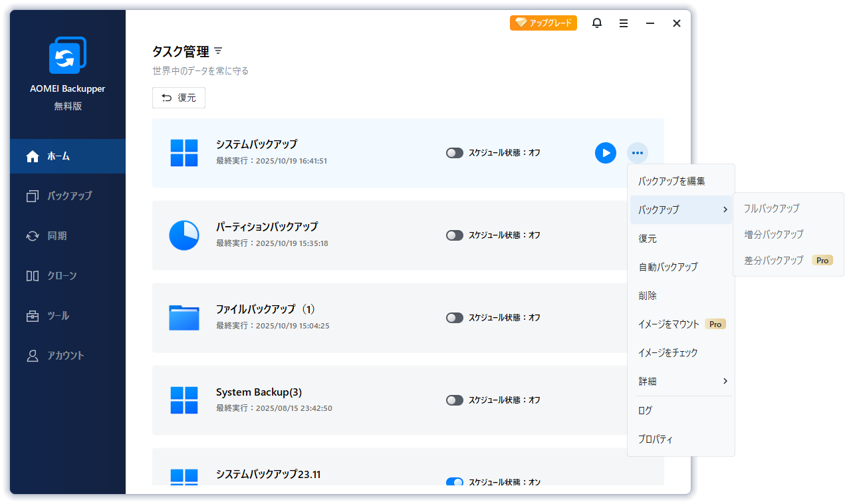849x504 pixels.
Task: Select フルバックアップ in the submenu
Action: coord(788,208)
